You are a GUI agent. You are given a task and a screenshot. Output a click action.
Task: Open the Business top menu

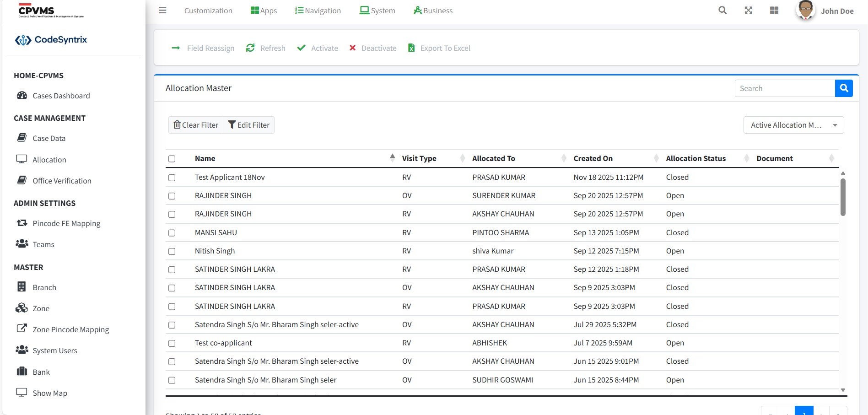(x=433, y=11)
